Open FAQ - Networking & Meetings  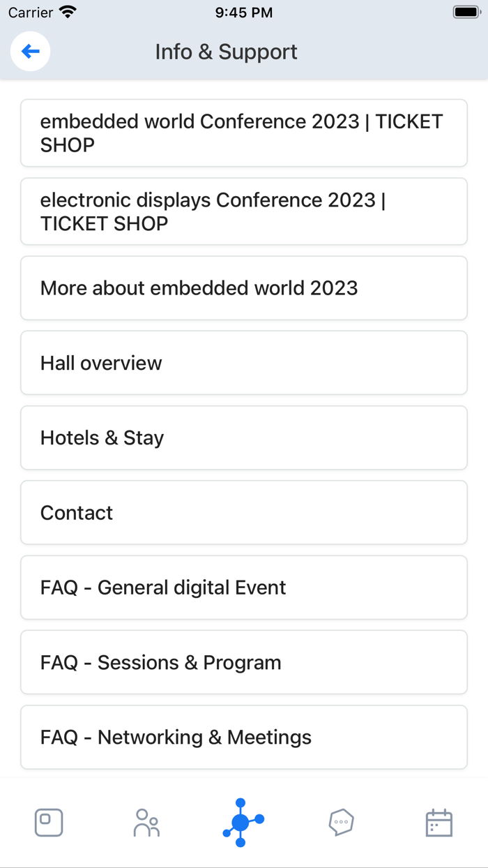243,736
